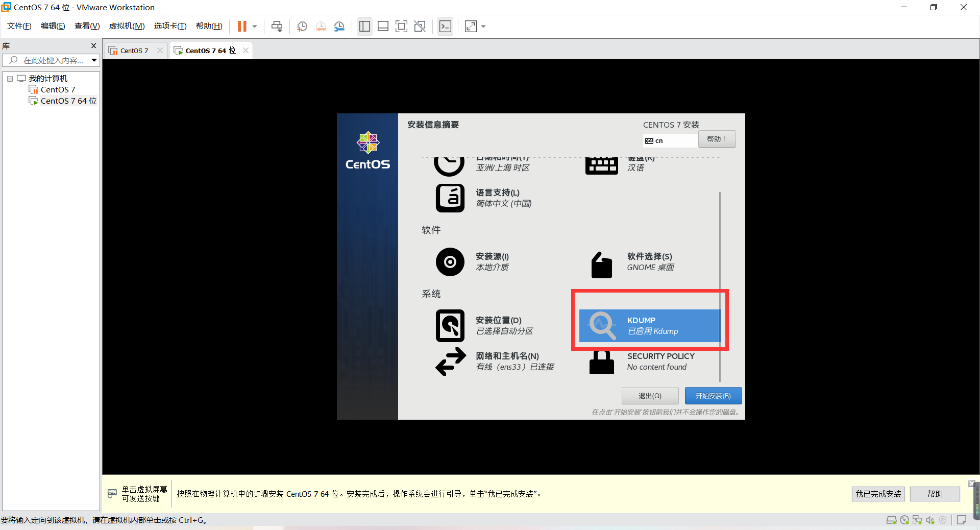
Task: Select CentOS 7 64 位 in library tree
Action: (x=68, y=101)
